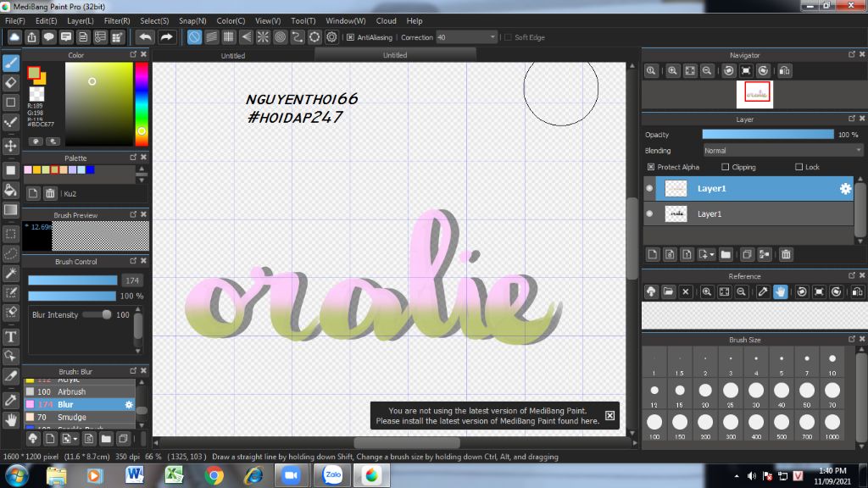Enable the layer Lock checkbox

pos(798,167)
